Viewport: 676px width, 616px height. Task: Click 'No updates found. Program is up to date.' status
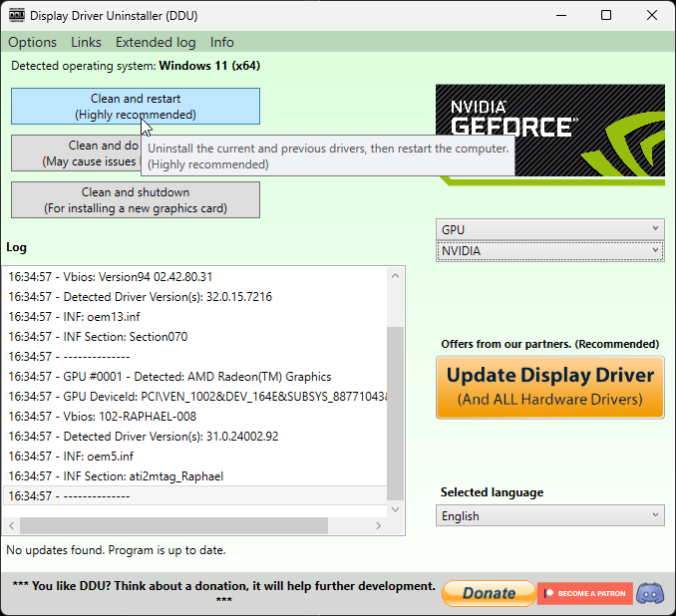(116, 550)
